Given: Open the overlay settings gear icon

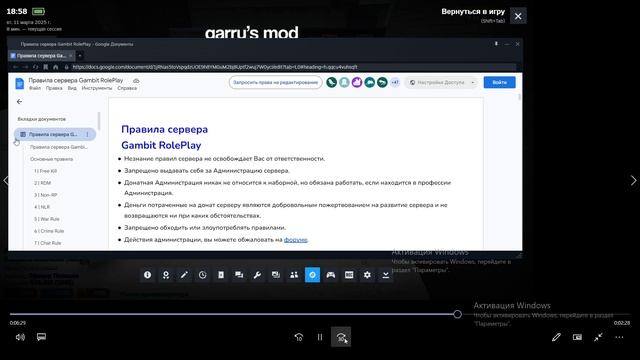Looking at the screenshot, I should point(367,275).
